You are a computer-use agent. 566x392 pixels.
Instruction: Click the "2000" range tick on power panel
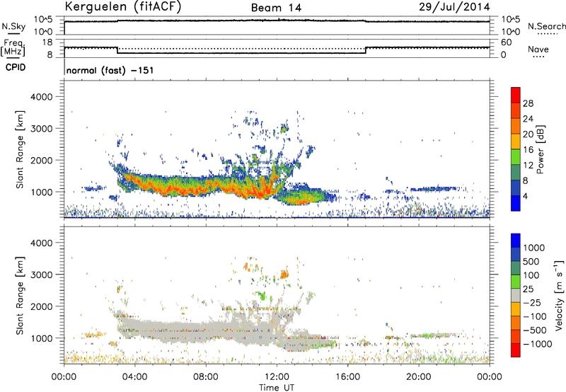[x=42, y=160]
